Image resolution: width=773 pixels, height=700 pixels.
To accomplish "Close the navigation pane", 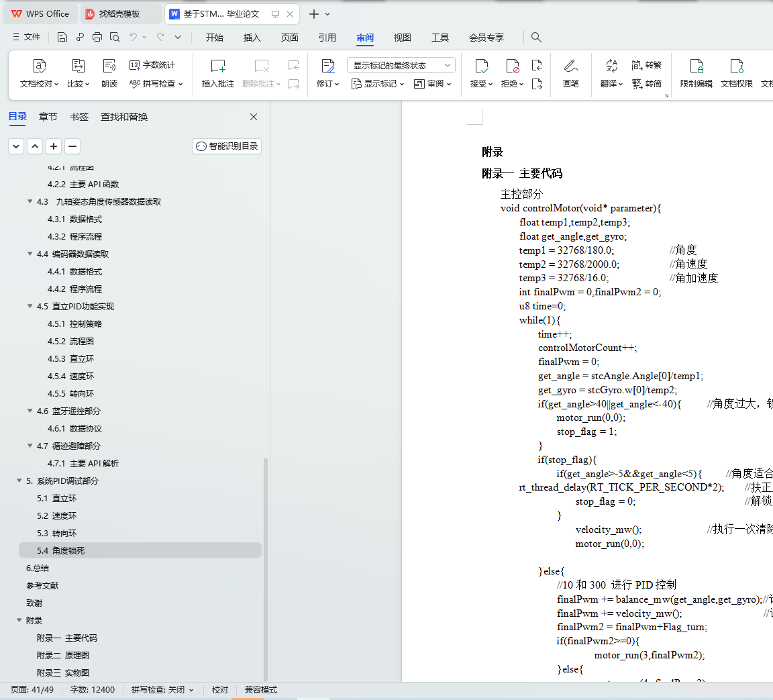I will point(254,117).
